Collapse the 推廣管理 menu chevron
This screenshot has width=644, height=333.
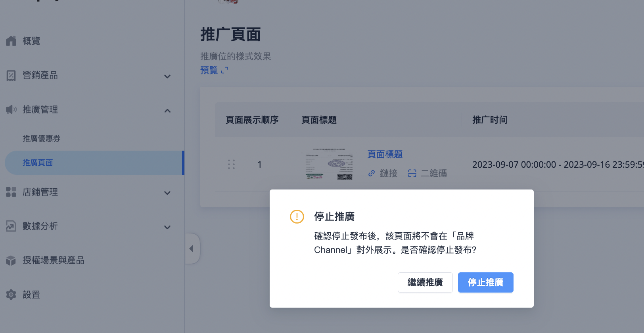(x=167, y=111)
